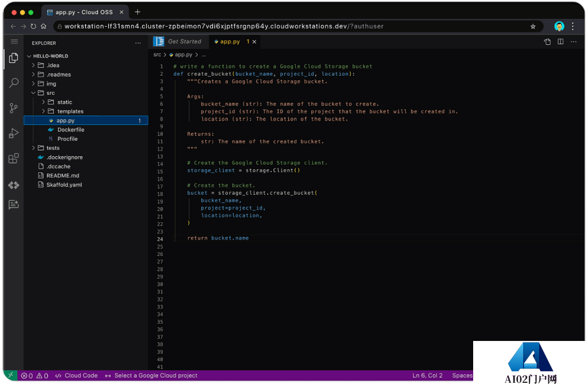The image size is (588, 384).
Task: Open the Cloud Code icon in activity bar
Action: point(13,185)
